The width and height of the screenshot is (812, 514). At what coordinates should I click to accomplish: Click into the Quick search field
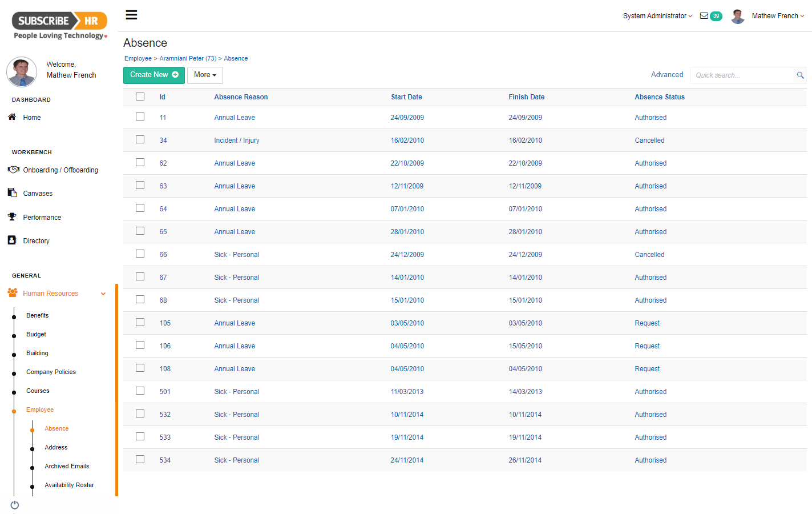tap(741, 75)
